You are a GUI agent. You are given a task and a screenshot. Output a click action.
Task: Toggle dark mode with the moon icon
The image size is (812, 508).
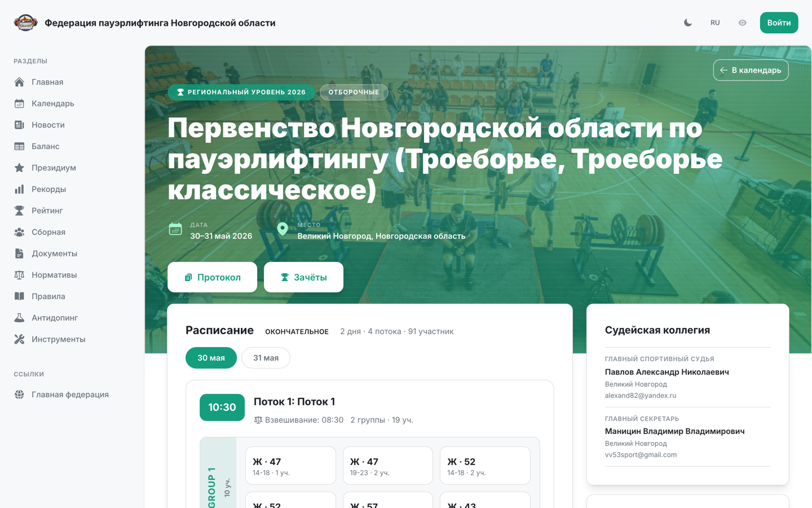click(688, 23)
